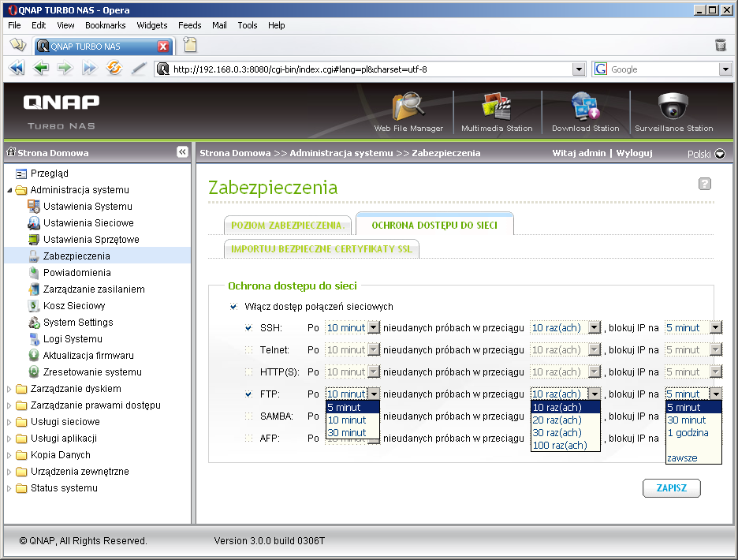This screenshot has height=560, width=738.
Task: Open Zresetowanie systemu in sidebar
Action: tap(92, 372)
